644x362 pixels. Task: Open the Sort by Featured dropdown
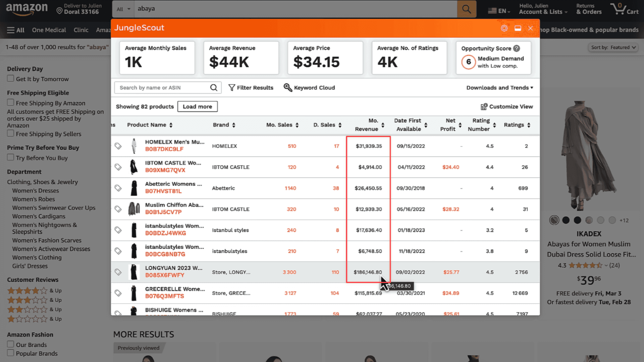click(x=613, y=48)
